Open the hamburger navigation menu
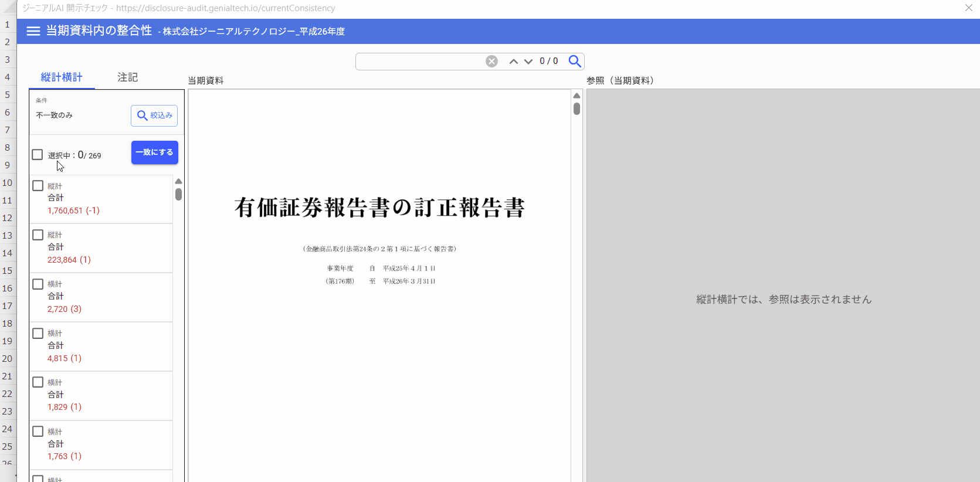This screenshot has height=482, width=980. click(x=33, y=31)
